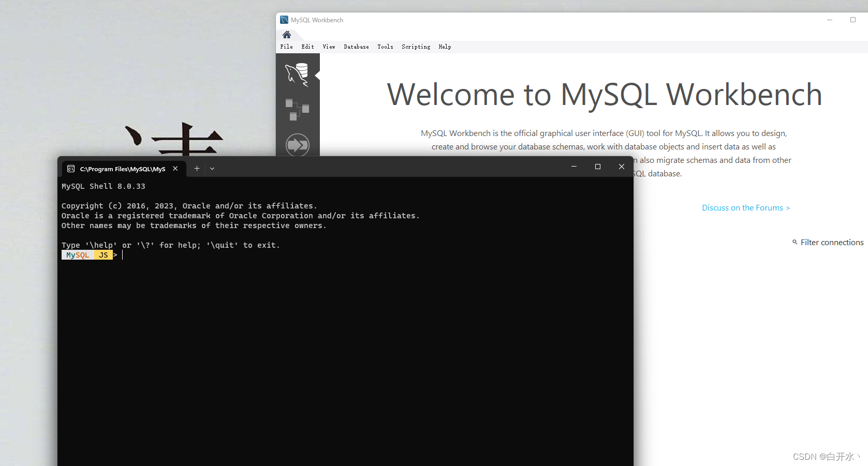Click the Filter connections search field
This screenshot has height=466, width=868.
pyautogui.click(x=832, y=243)
